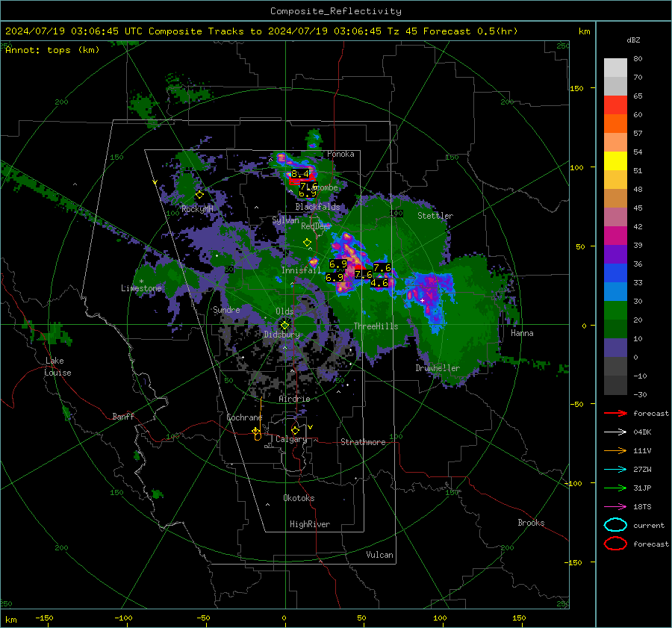This screenshot has width=672, height=628.
Task: Click the yellow radar site marker at Didsbury
Action: tap(284, 325)
